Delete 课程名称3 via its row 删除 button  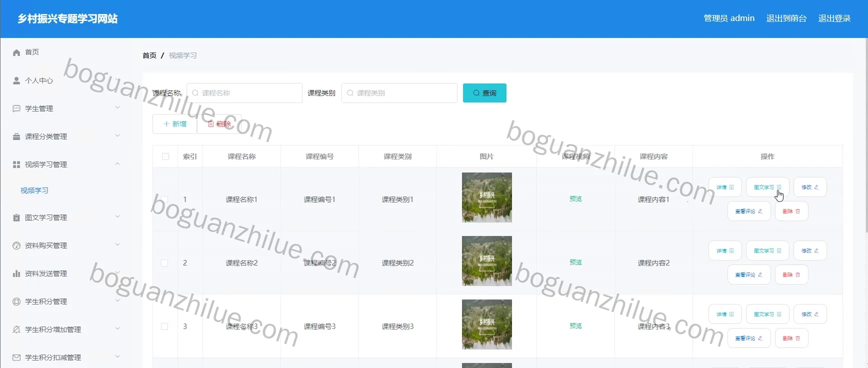[791, 338]
